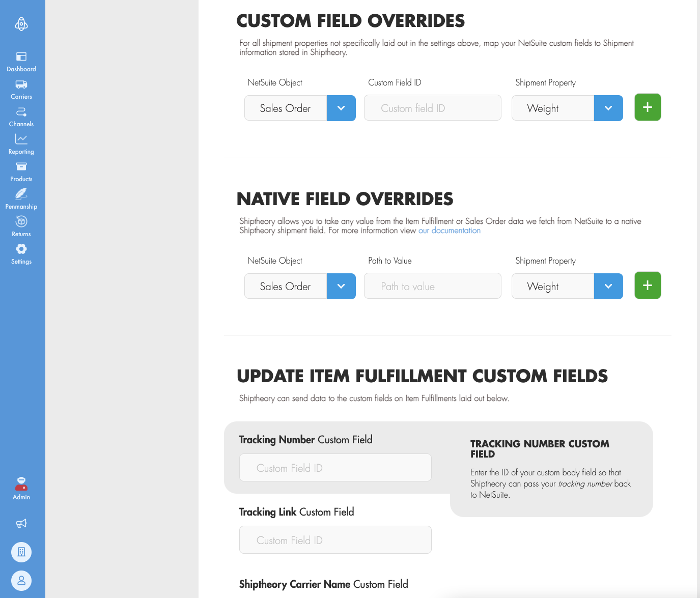Screen dimensions: 700x598
Task: Expand Shipment Property dropdown under Custom Field Overrides
Action: (608, 108)
